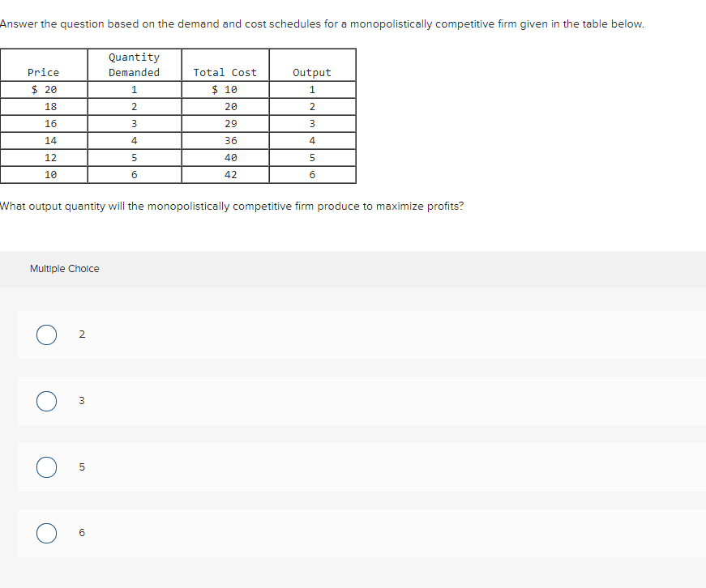This screenshot has width=706, height=588.
Task: Click the $20 price cell
Action: (x=43, y=89)
